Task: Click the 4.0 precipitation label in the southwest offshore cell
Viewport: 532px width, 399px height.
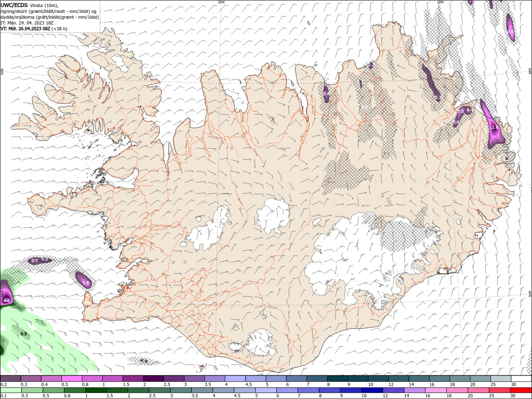Action: 7,300
